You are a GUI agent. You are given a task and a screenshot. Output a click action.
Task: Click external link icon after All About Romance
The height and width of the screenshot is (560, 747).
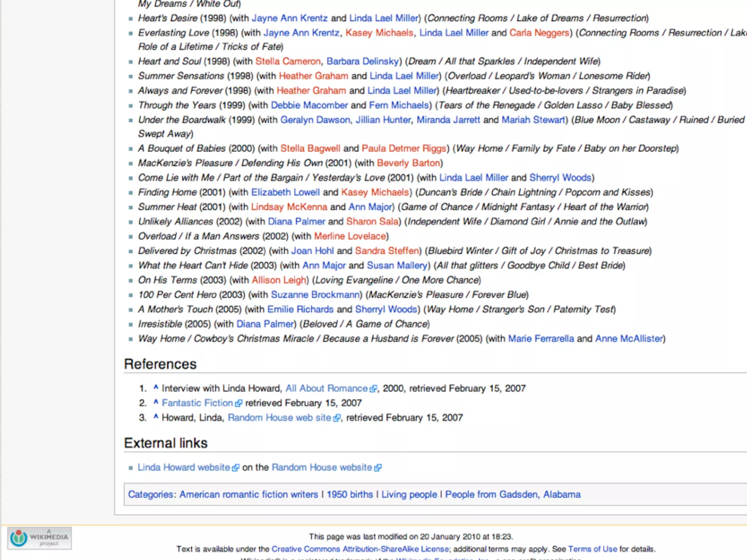tap(373, 389)
